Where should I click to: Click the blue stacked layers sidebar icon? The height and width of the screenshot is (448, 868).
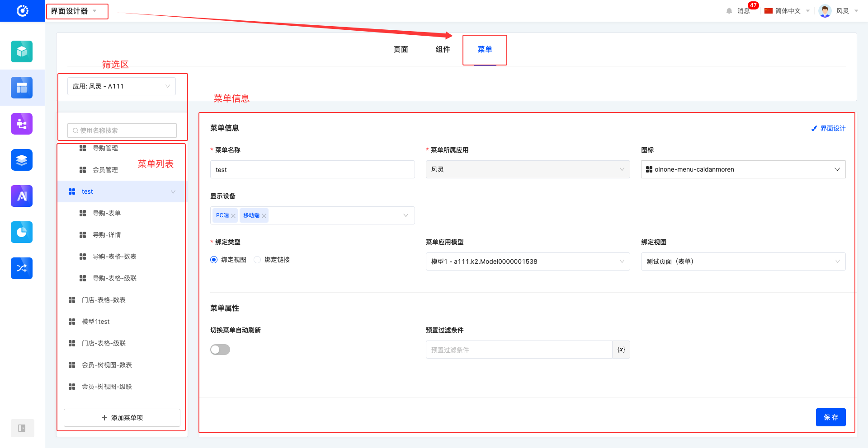pos(22,160)
